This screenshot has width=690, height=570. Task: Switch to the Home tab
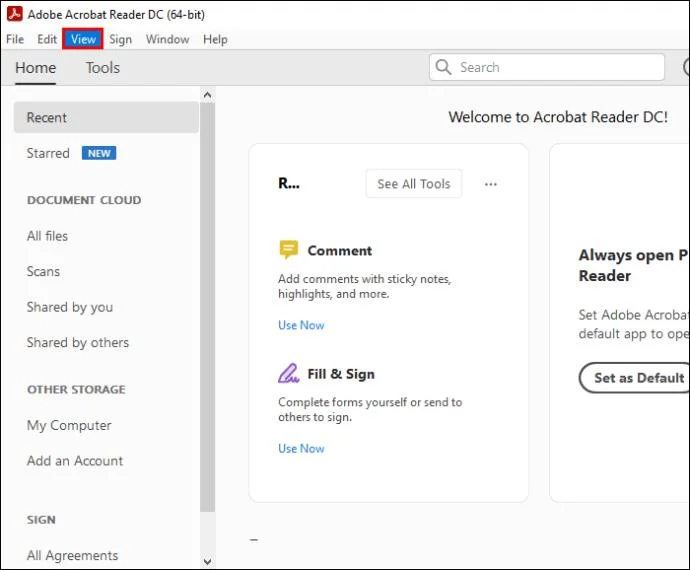click(36, 68)
